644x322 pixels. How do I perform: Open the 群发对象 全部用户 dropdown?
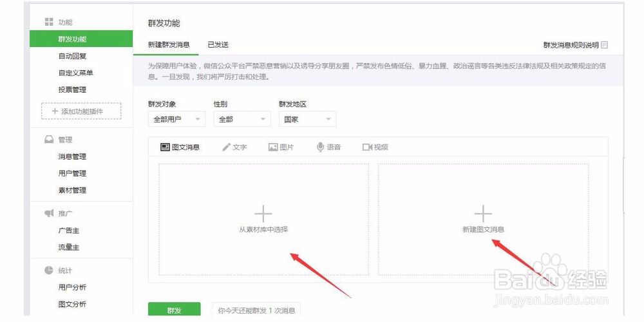tap(176, 119)
